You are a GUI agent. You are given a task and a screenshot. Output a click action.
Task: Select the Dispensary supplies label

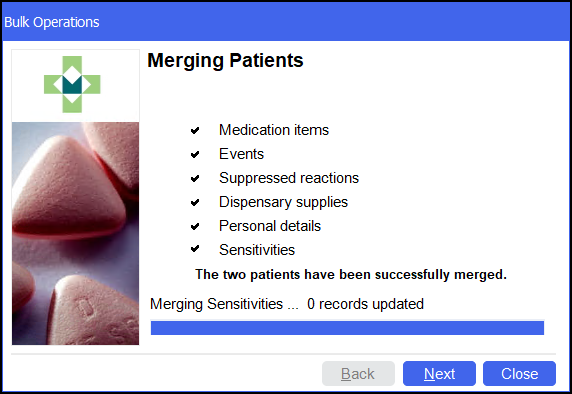[x=283, y=202]
